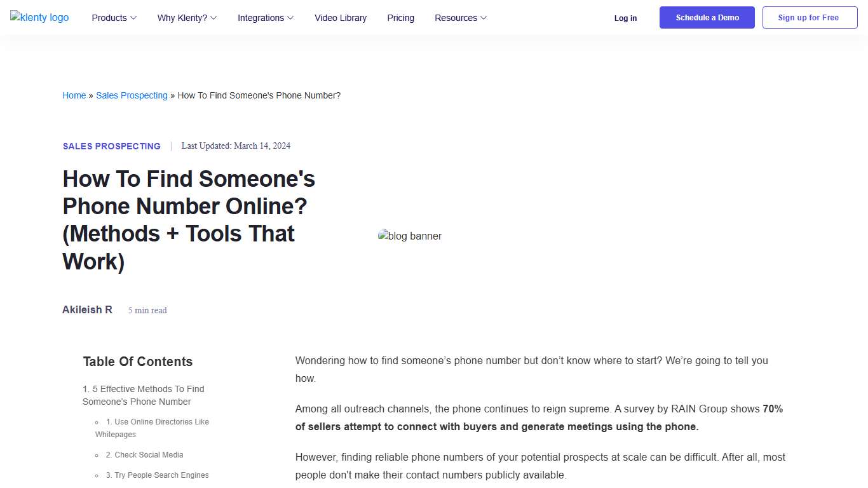Open the author profile Akileish R
The width and height of the screenshot is (868, 488).
click(87, 309)
